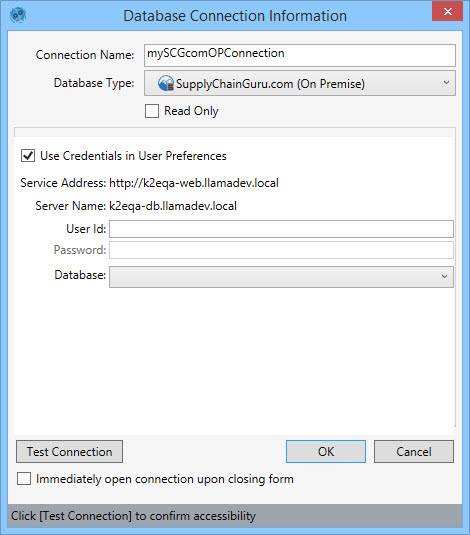This screenshot has width=470, height=535.
Task: Click the Service Address URL text
Action: 194,183
